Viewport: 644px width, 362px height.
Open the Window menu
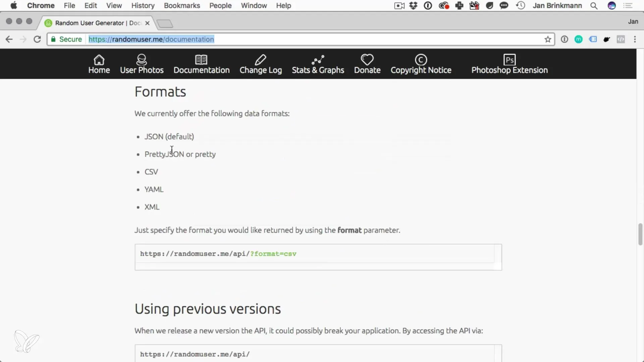tap(254, 6)
